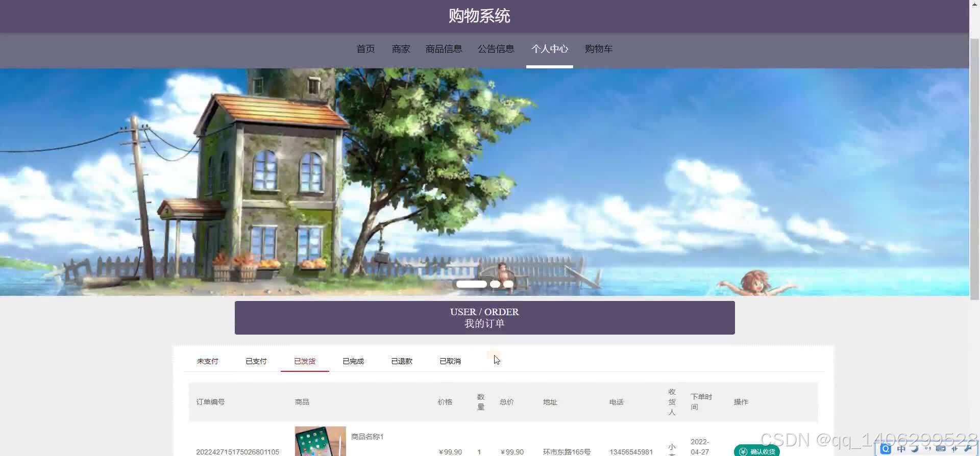This screenshot has height=456, width=980.
Task: Open the 首页 home page
Action: (x=365, y=49)
